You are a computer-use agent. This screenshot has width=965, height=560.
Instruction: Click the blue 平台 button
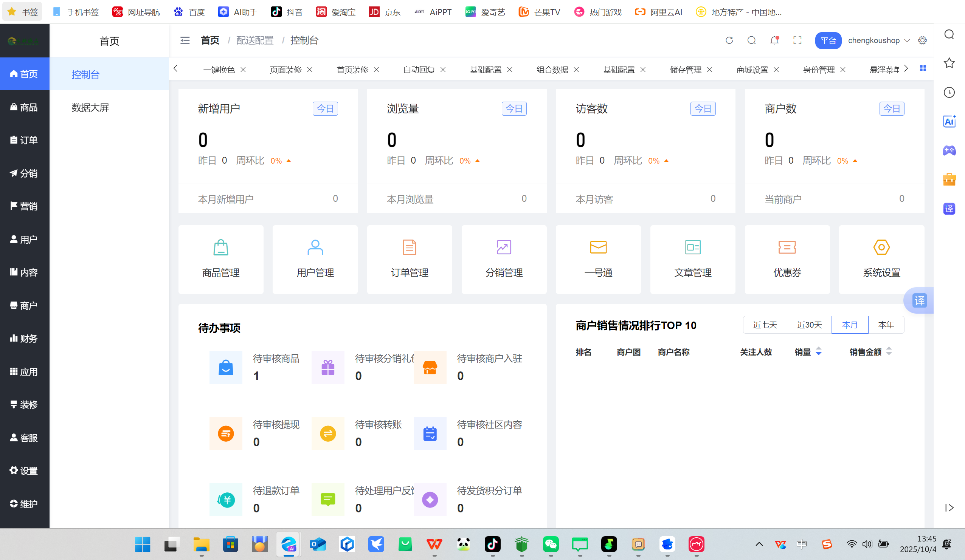pyautogui.click(x=828, y=40)
